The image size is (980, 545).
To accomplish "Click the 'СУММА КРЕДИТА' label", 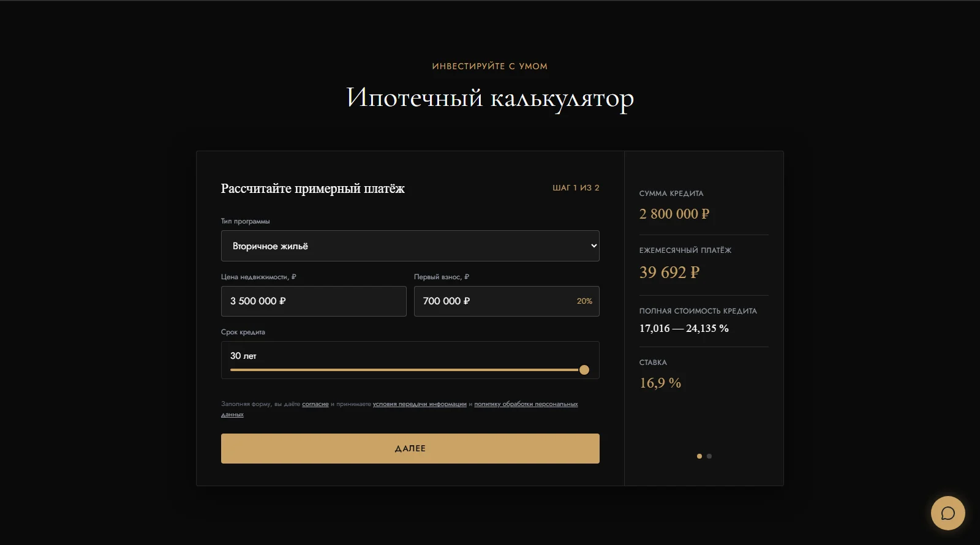I will 671,194.
